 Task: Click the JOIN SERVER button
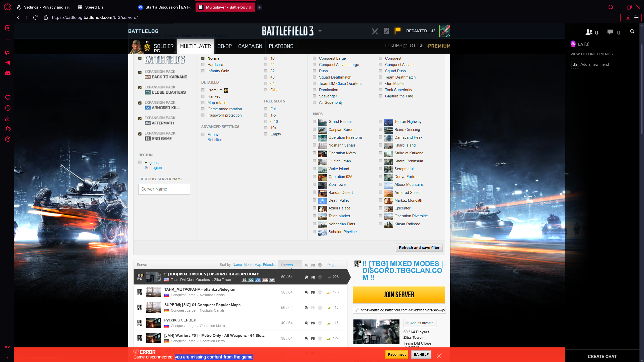tap(398, 295)
